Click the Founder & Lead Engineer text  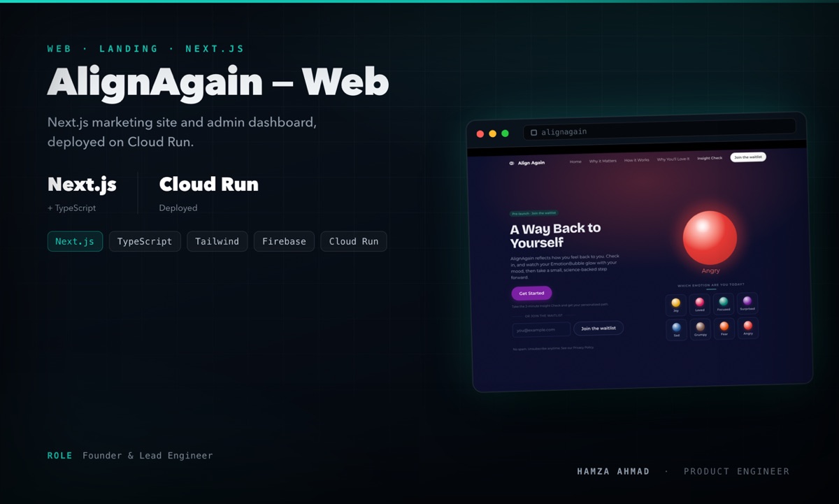pyautogui.click(x=148, y=456)
